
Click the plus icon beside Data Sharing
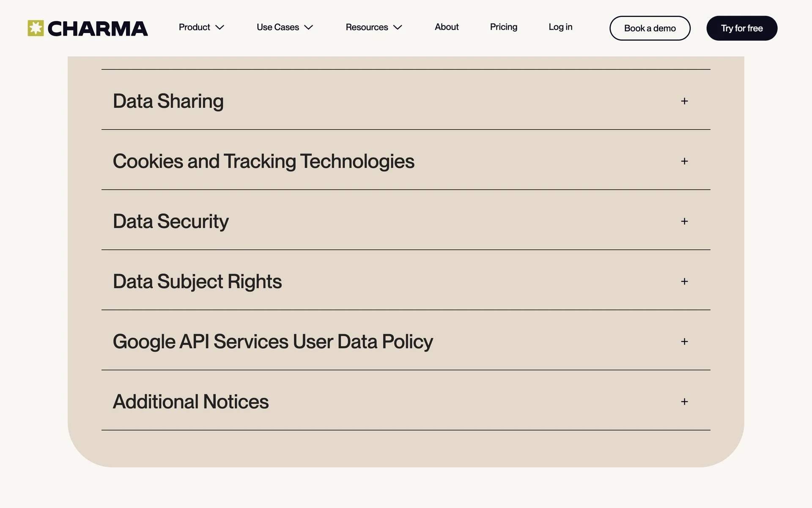click(x=684, y=101)
